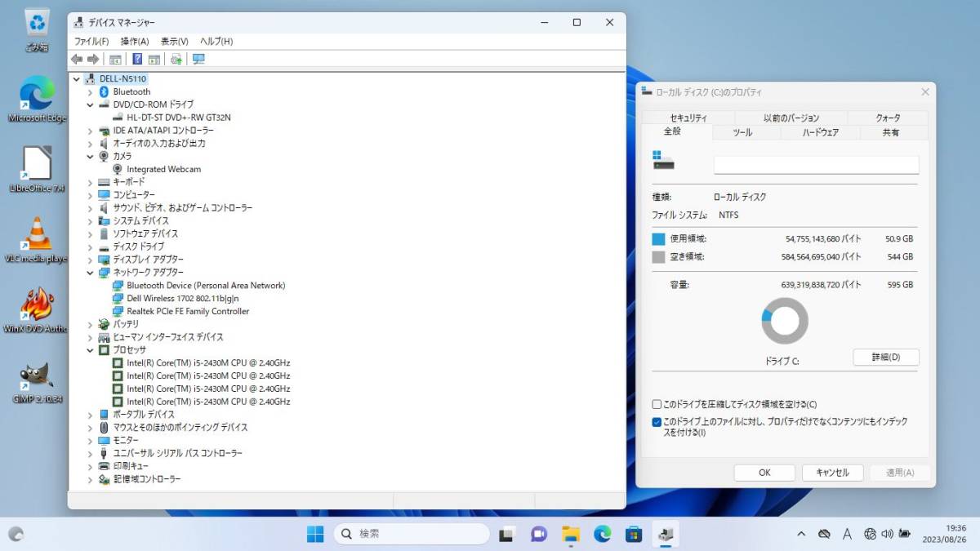Click the IME mode 'A' tray indicator
Image resolution: width=980 pixels, height=551 pixels.
coord(847,534)
